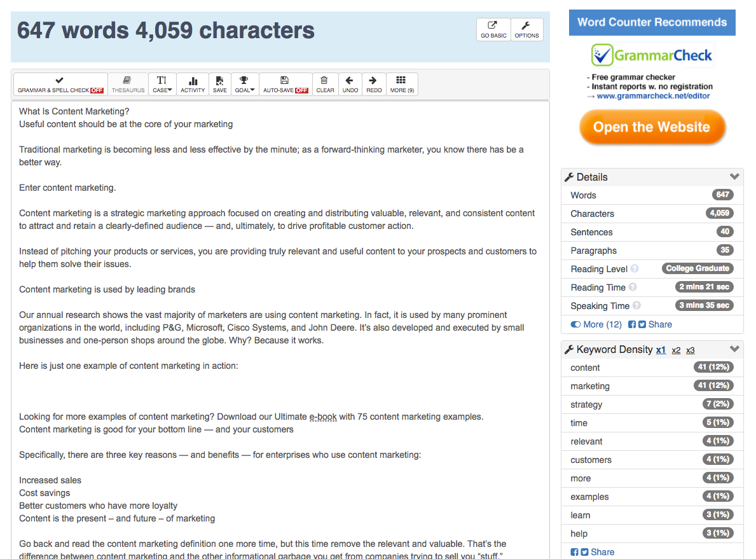Switch keyword density to x2
756x559 pixels.
point(676,350)
